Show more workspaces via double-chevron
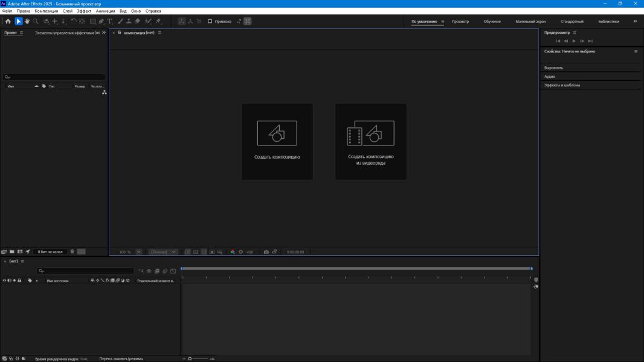The image size is (644, 362). (635, 21)
